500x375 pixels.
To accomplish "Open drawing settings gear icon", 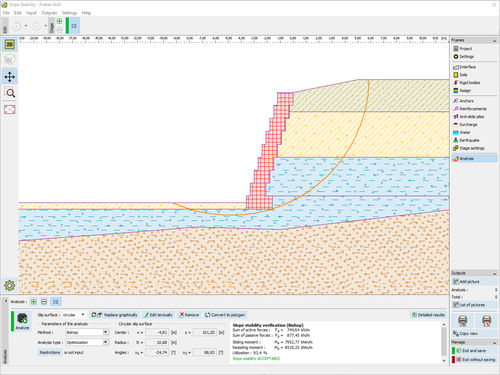I will tap(9, 285).
